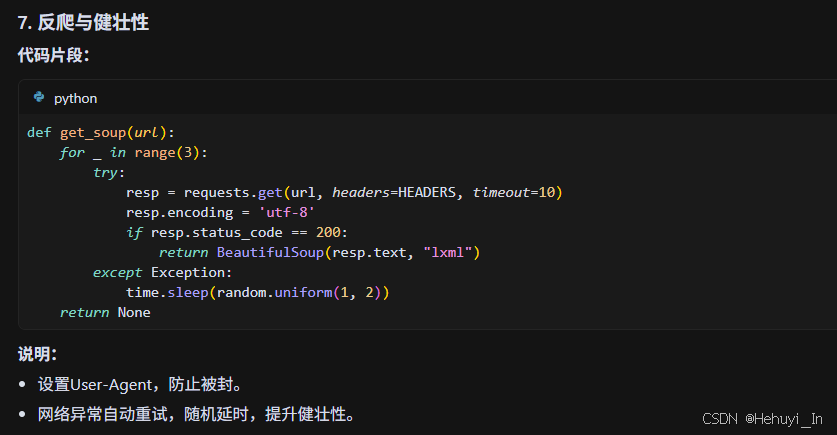The width and height of the screenshot is (837, 435).
Task: Click the def get_soup(url) line
Action: 101,132
